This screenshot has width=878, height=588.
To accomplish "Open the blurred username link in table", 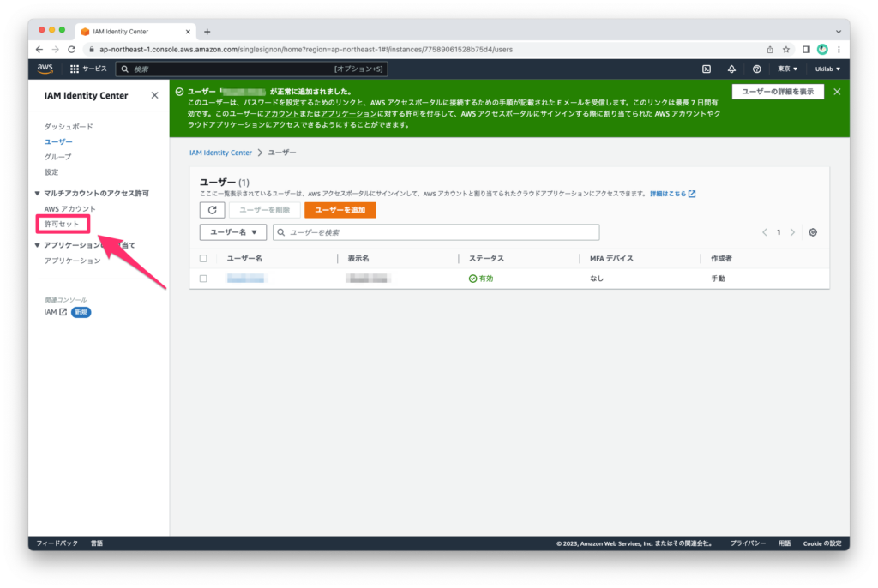I will [x=245, y=279].
